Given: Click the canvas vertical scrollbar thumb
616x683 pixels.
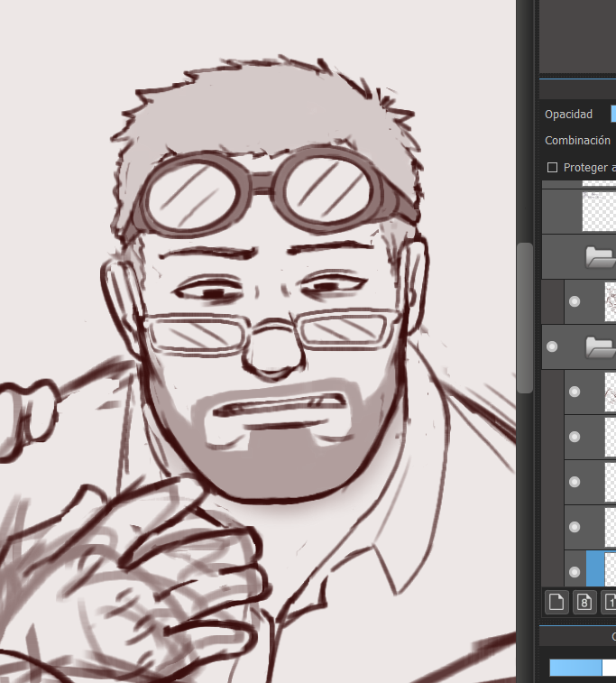Looking at the screenshot, I should click(525, 318).
